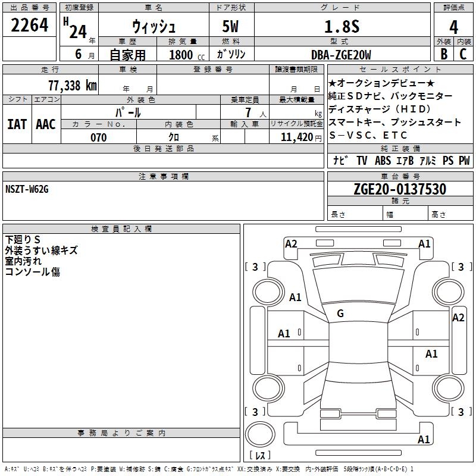Select the interior grade C
The height and width of the screenshot is (476, 476).
pos(464,54)
